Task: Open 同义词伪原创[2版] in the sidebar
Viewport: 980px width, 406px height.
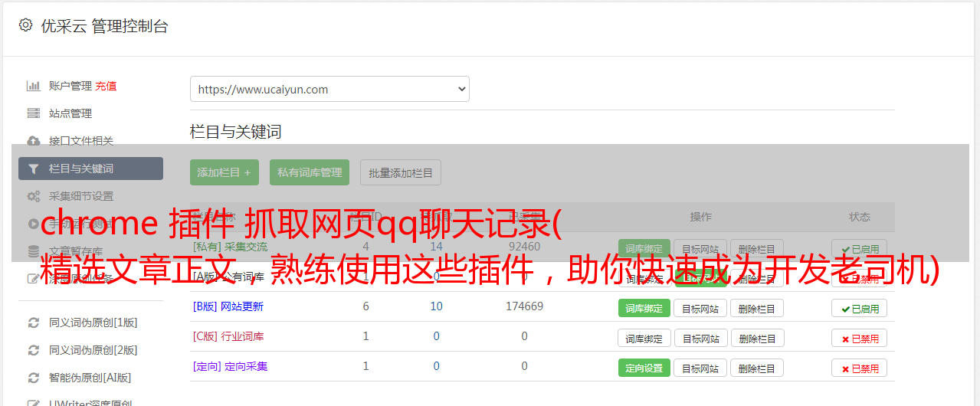Action: [x=93, y=350]
